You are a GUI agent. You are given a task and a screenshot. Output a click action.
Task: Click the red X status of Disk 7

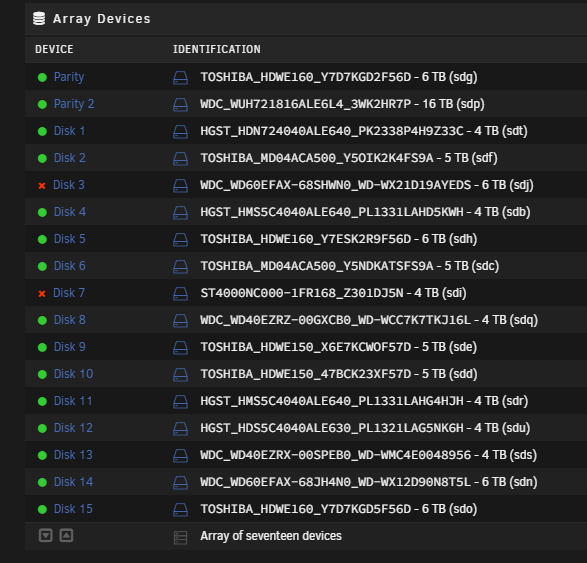coord(42,293)
